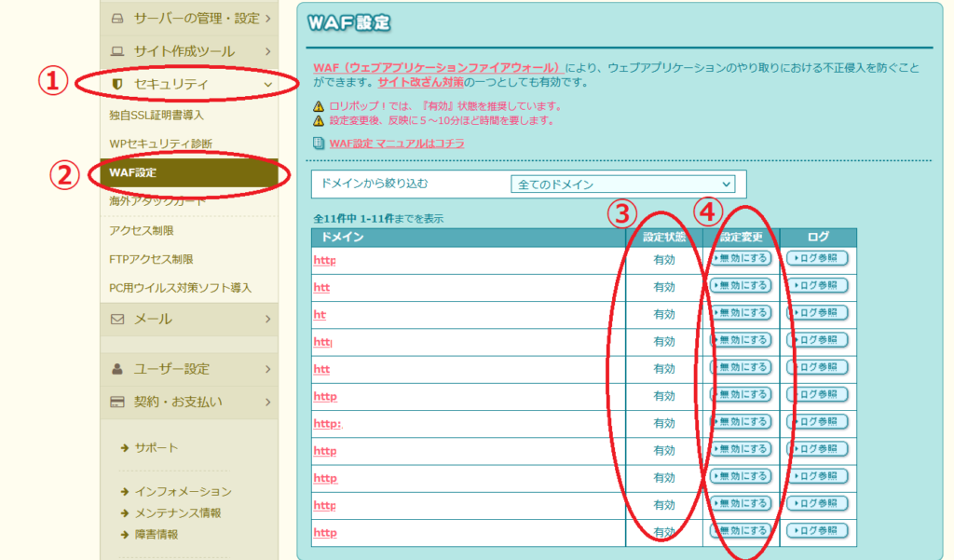Open 海外アタックガード in the sidebar

coord(157,201)
